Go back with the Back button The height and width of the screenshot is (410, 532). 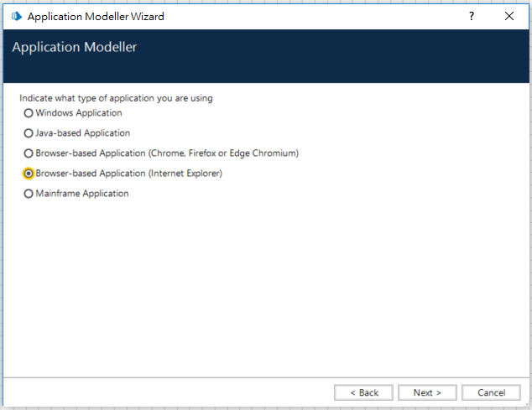pyautogui.click(x=363, y=392)
